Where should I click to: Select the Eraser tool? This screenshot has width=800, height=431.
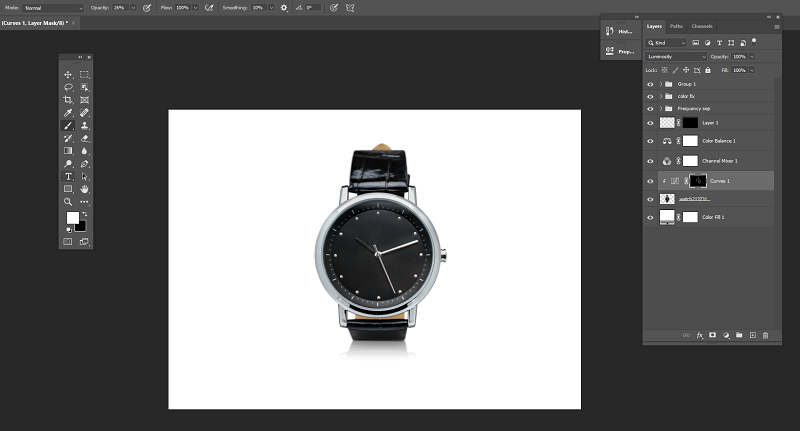(84, 138)
